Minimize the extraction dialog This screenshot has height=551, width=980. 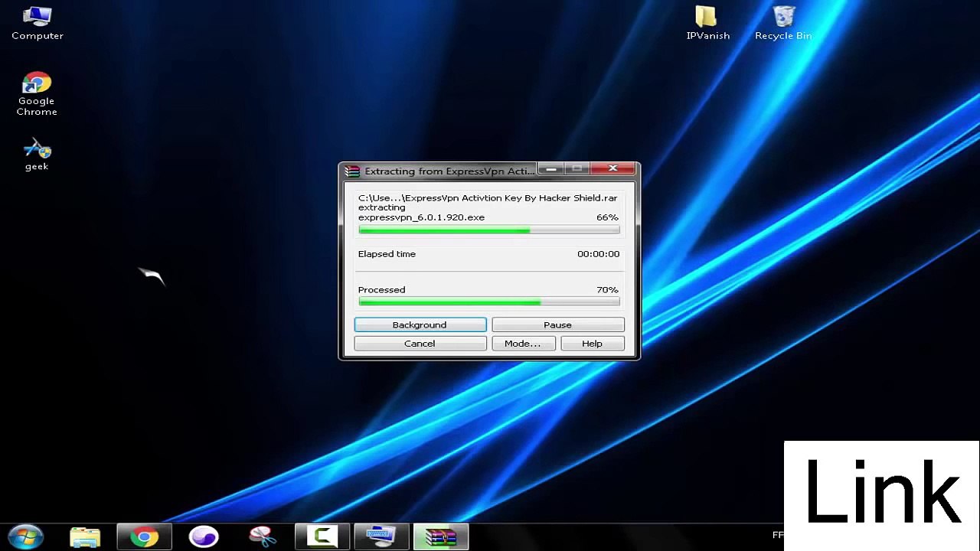point(550,169)
